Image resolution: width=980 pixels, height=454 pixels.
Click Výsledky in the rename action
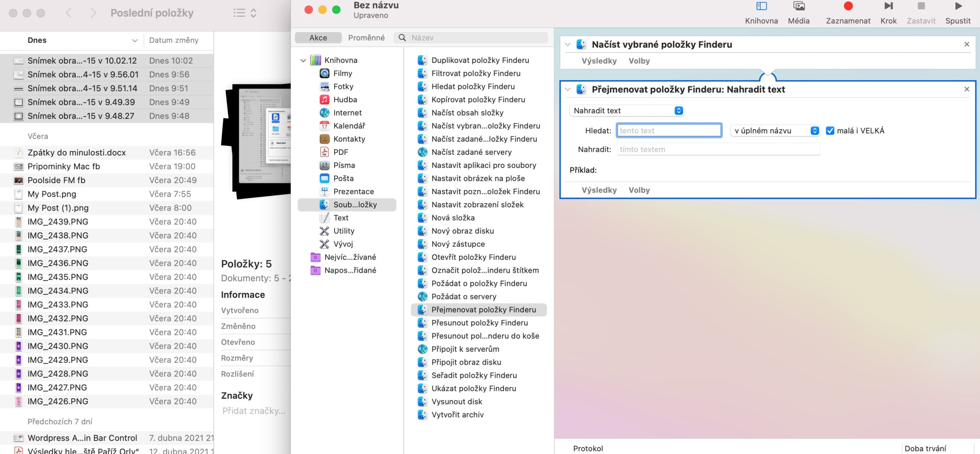click(x=599, y=190)
